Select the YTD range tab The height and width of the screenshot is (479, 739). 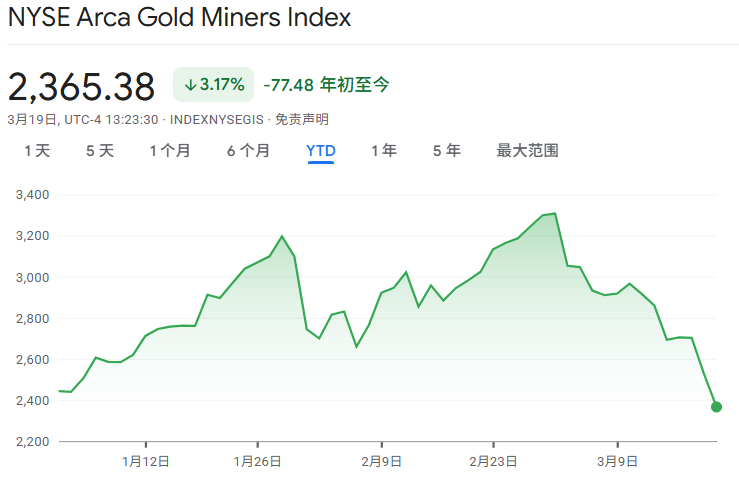point(320,151)
